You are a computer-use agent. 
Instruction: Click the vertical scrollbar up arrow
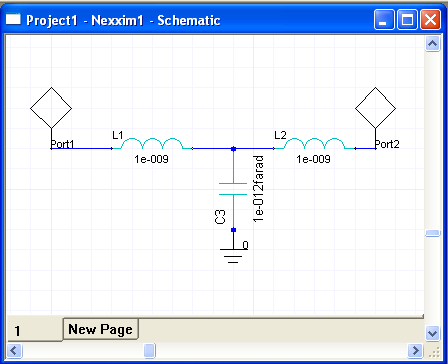point(432,44)
